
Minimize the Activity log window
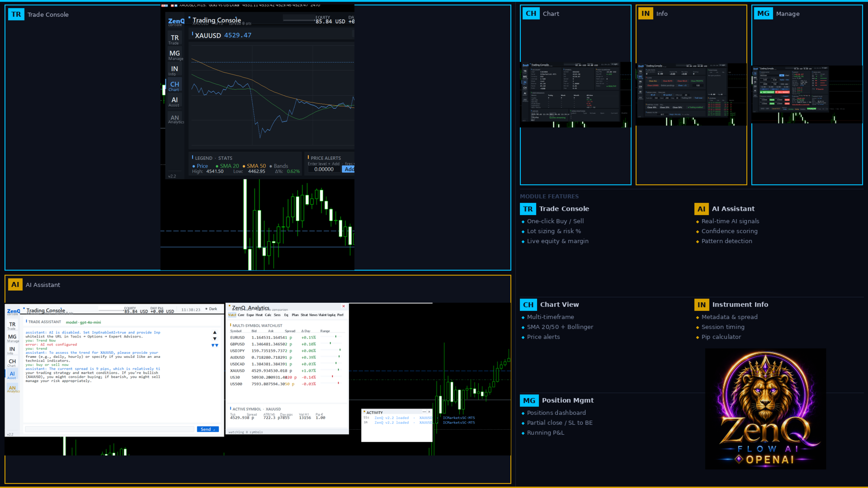tap(424, 412)
